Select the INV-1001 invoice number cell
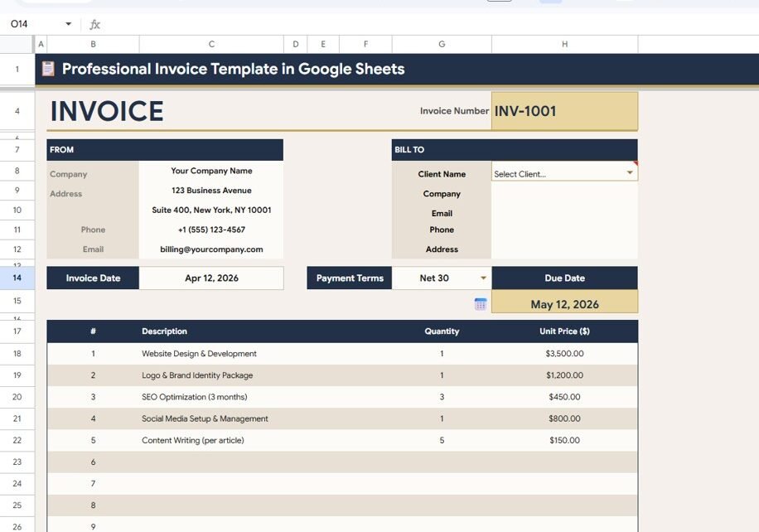 [564, 111]
